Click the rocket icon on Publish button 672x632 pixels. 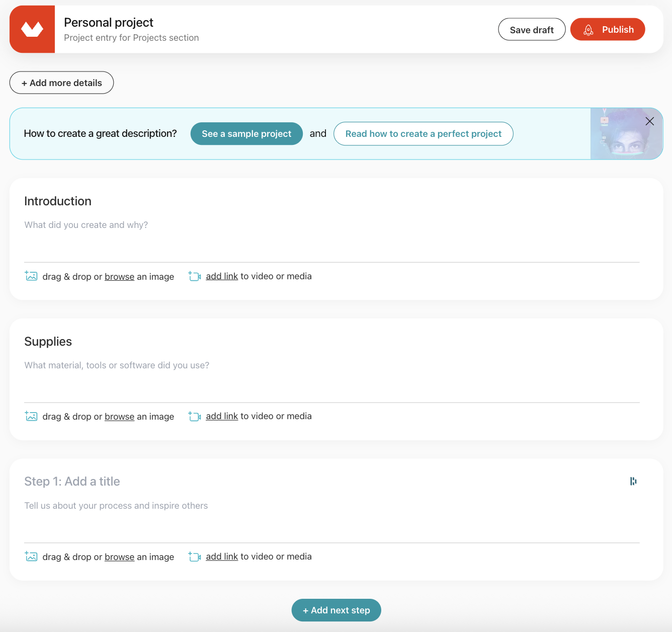click(589, 30)
